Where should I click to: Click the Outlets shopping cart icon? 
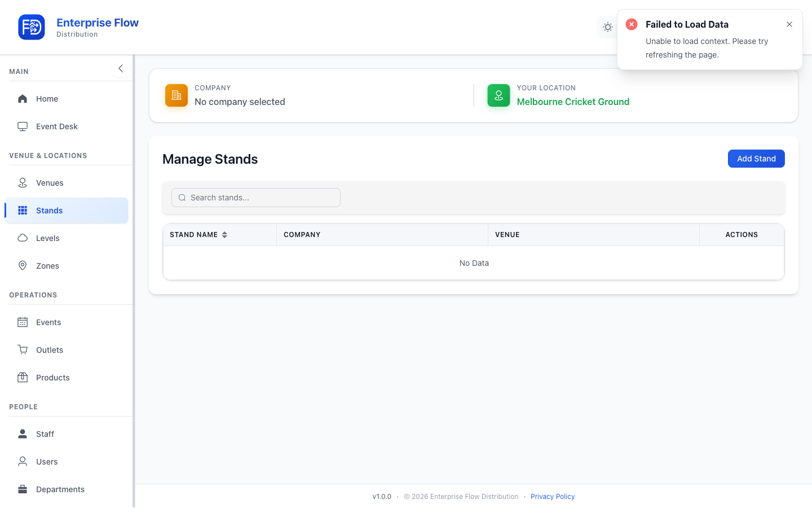23,350
